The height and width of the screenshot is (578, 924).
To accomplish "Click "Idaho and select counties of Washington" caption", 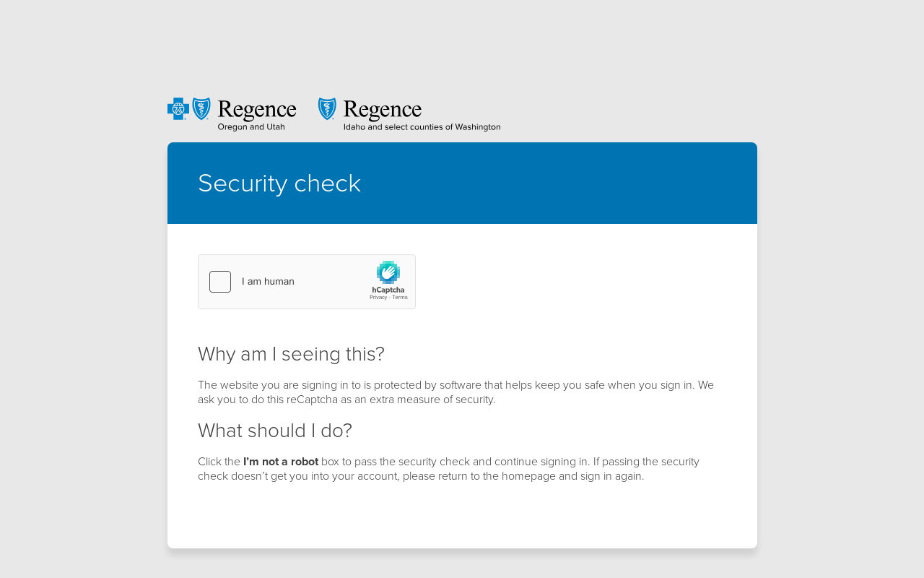I will [422, 127].
